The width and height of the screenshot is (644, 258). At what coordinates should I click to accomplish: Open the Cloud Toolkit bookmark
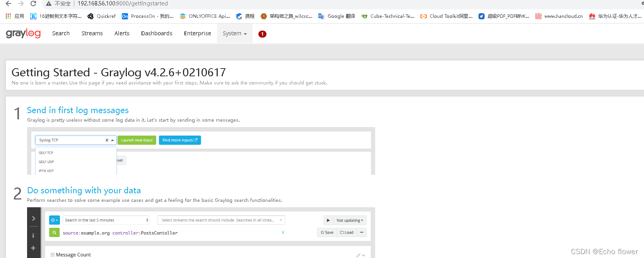pos(447,16)
